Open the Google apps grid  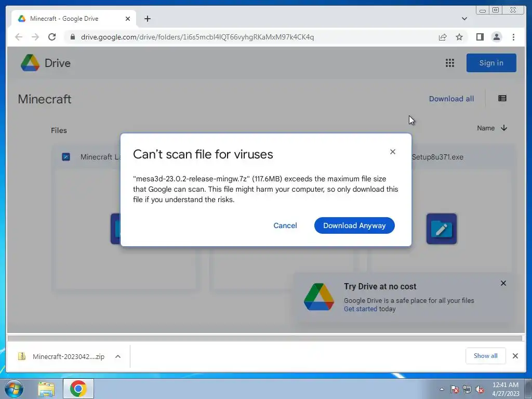[449, 63]
